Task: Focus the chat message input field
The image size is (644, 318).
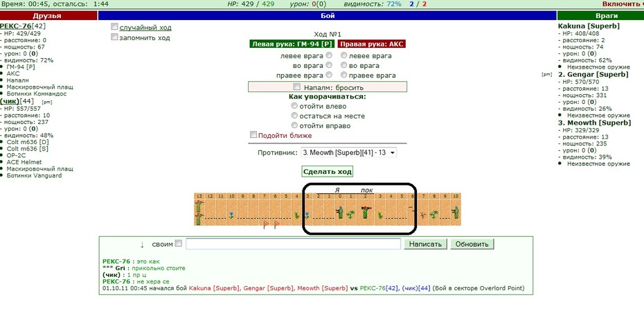Action: pos(293,244)
